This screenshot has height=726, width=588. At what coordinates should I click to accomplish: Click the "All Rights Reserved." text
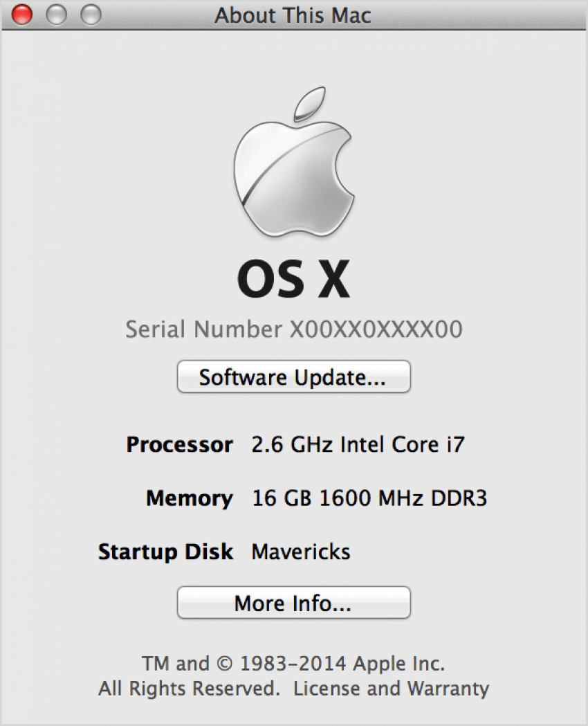coord(189,689)
